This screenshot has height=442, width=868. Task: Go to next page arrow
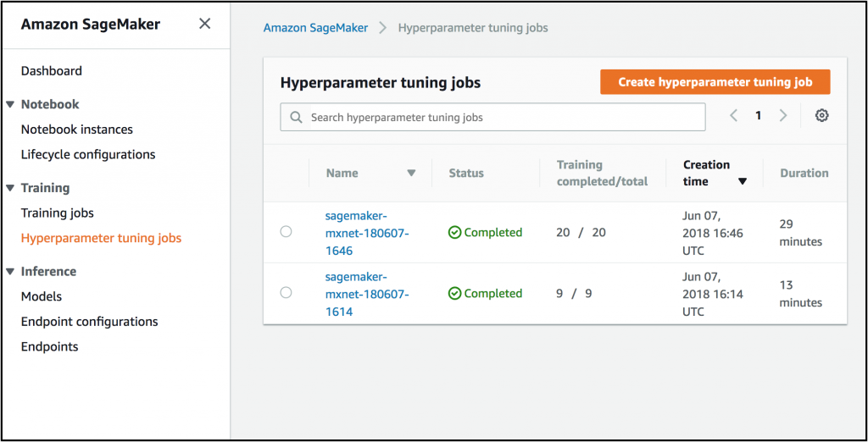782,116
